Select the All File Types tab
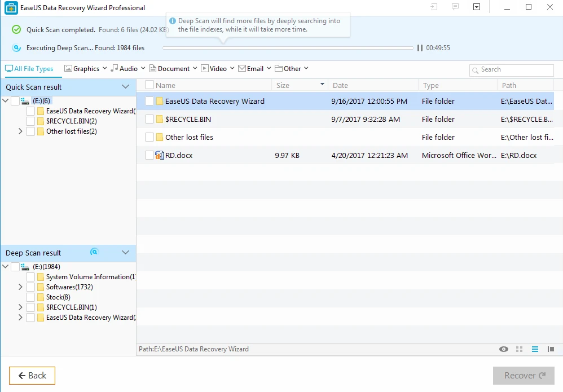 (29, 69)
